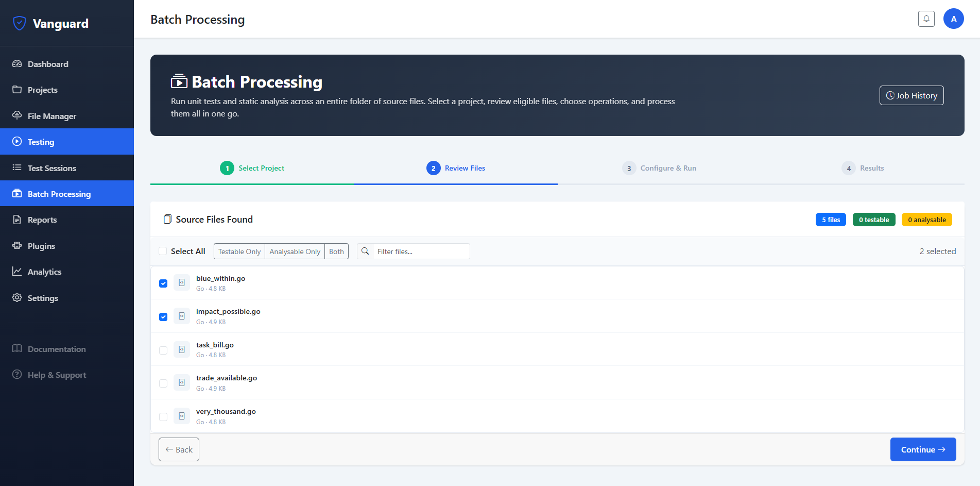Image resolution: width=980 pixels, height=486 pixels.
Task: Click the file icon beside trade_available.go
Action: tap(181, 382)
